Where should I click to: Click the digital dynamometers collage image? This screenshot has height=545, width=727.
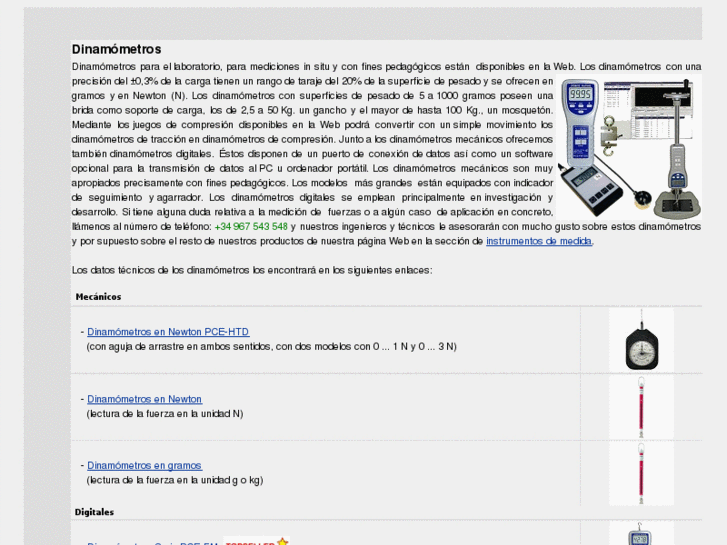[x=629, y=147]
